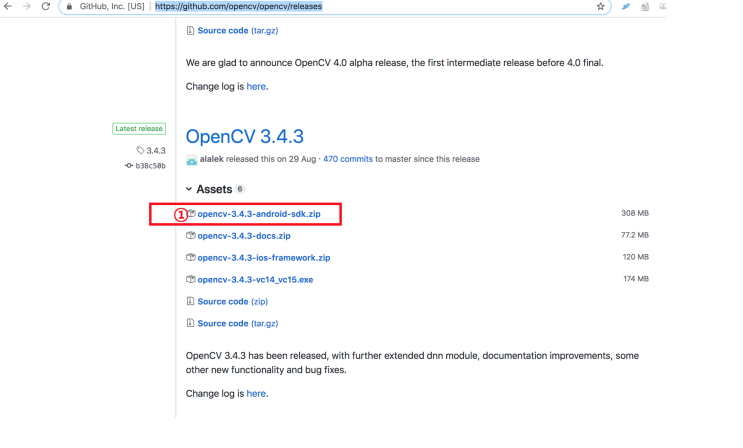Download opencv-3.4.3-android-sdk.zip

point(258,214)
